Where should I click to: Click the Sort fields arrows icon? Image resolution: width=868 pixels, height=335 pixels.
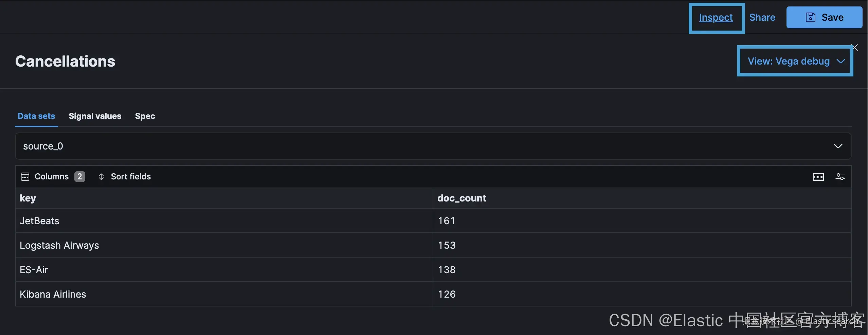(101, 177)
